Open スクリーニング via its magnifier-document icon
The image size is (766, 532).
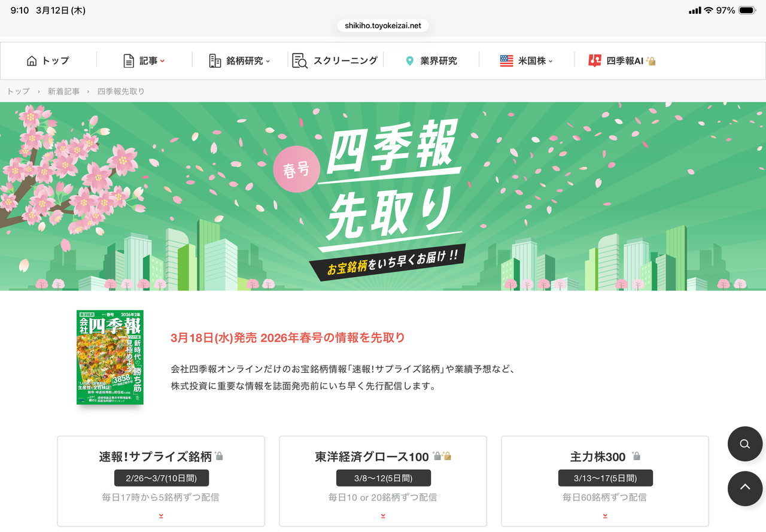coord(300,60)
